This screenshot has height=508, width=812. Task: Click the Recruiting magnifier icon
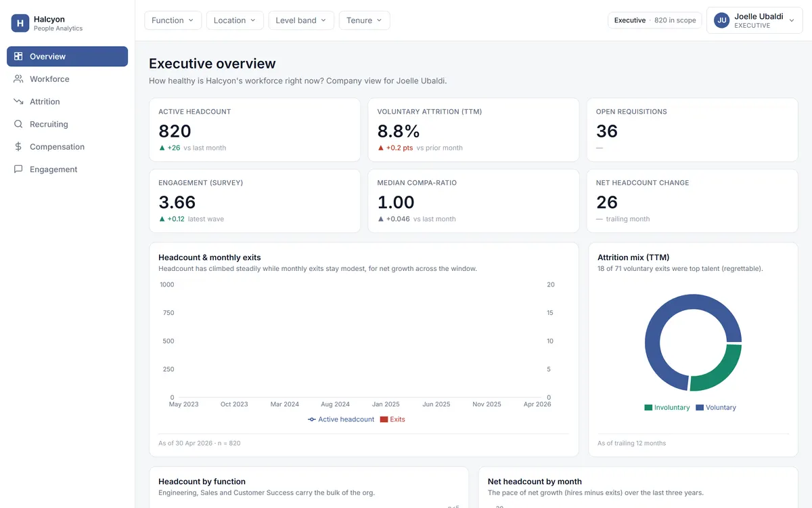coord(18,124)
